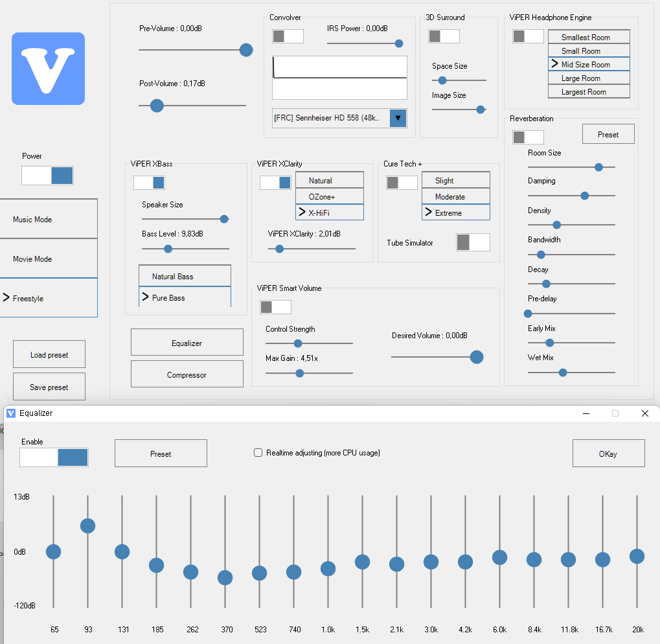The height and width of the screenshot is (644, 660).
Task: Confirm with the OKay button
Action: 608,454
